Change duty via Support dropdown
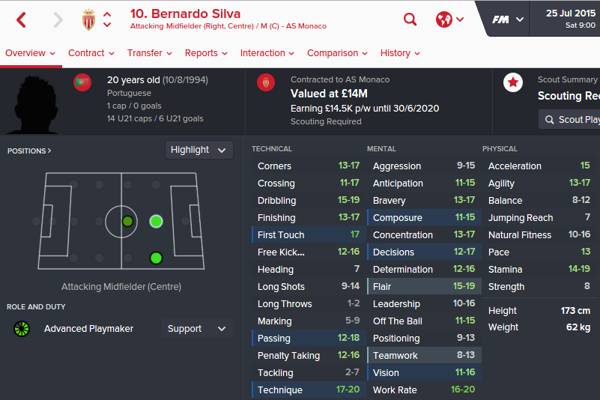The image size is (600, 400). (197, 328)
